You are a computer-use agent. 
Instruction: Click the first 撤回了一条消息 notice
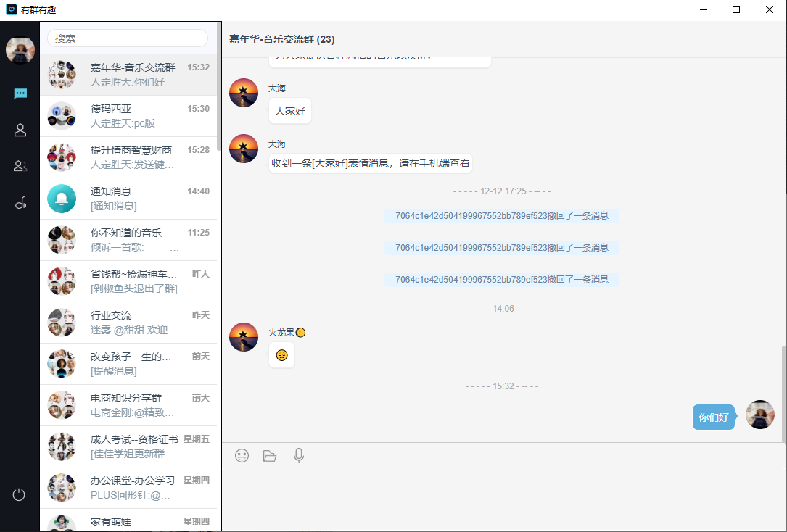tap(502, 215)
